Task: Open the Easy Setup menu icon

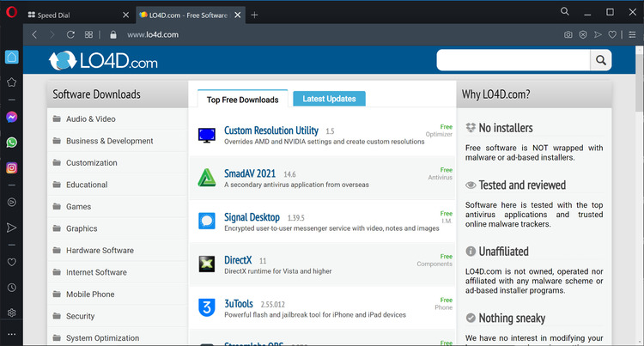Action: click(x=632, y=35)
